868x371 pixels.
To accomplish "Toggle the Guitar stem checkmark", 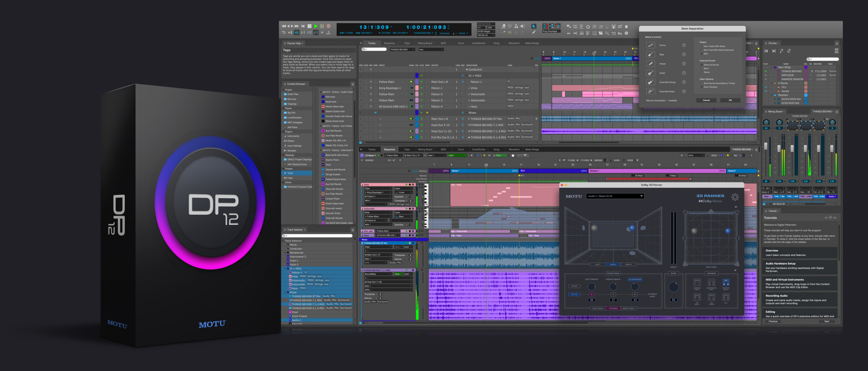I will pos(684,73).
